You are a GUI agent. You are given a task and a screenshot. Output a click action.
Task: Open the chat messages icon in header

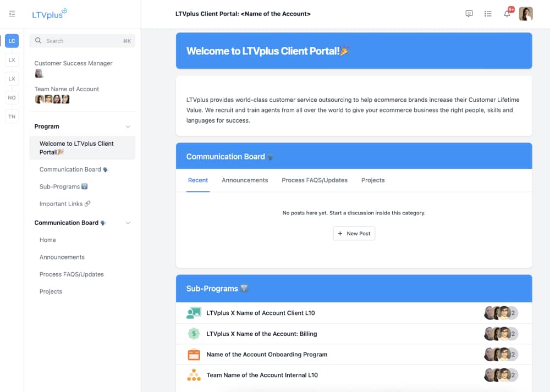coord(469,14)
